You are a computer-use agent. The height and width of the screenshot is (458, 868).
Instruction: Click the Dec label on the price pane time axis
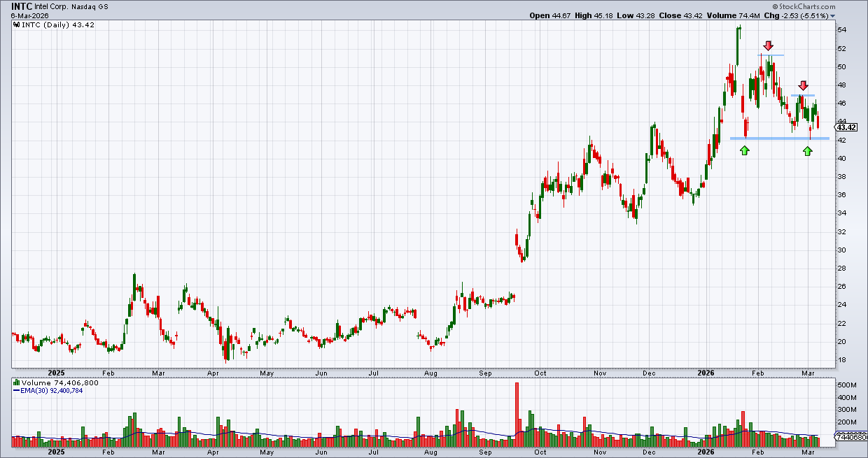click(x=649, y=373)
